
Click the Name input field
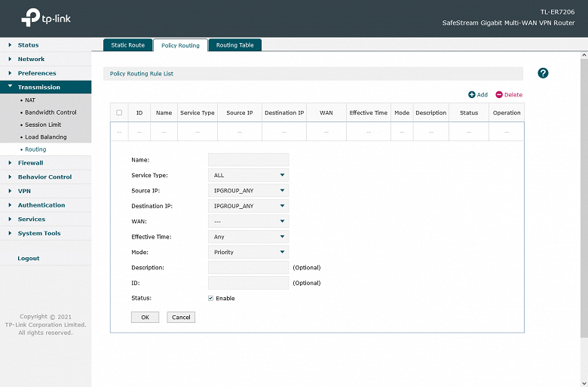248,159
